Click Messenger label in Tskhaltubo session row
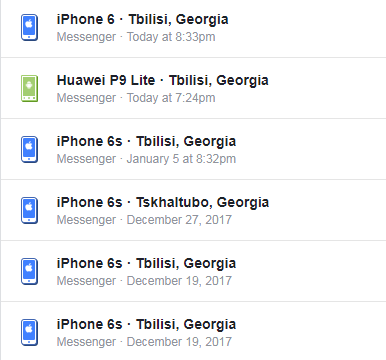Viewport: 386px width, 360px height. pos(86,220)
